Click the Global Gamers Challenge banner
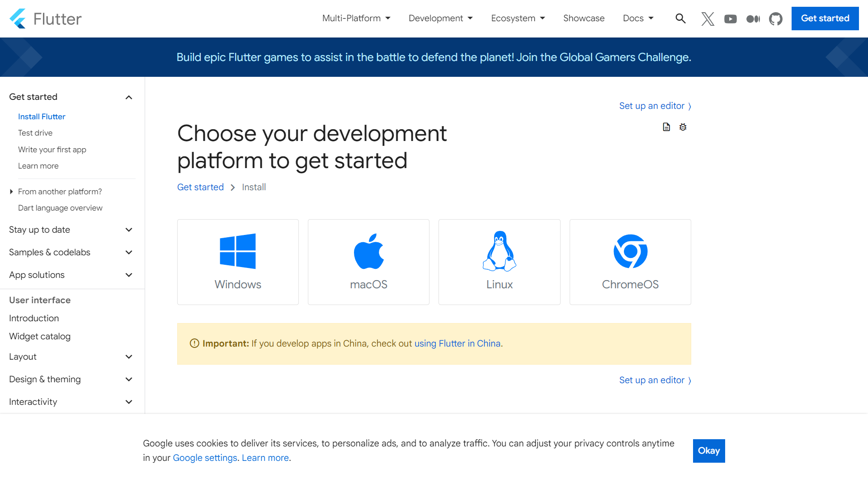 click(x=434, y=57)
